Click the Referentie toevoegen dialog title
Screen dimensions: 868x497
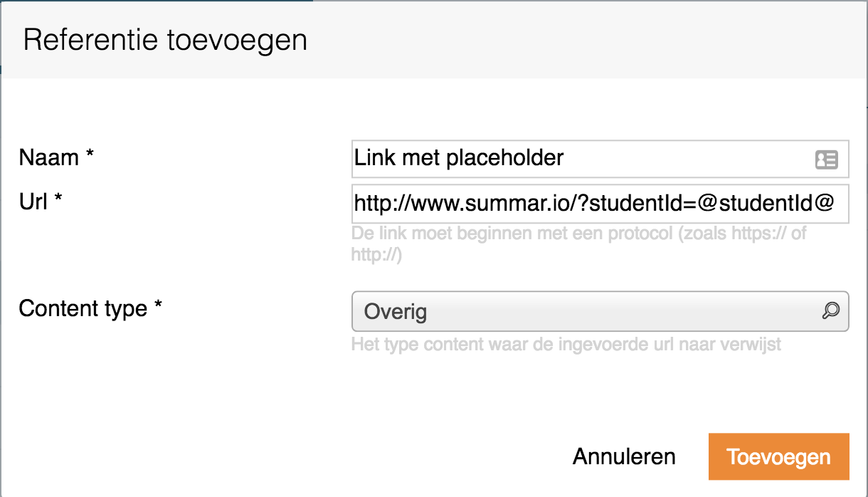pos(165,40)
